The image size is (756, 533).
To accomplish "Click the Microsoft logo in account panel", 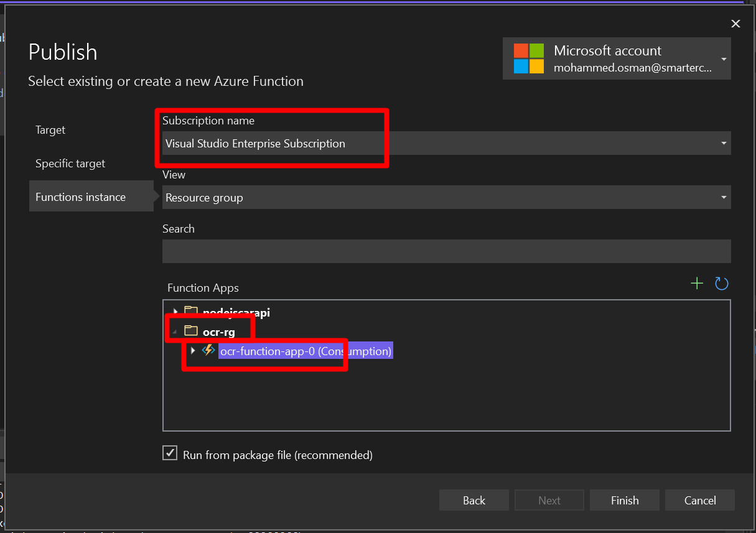I will pos(529,58).
